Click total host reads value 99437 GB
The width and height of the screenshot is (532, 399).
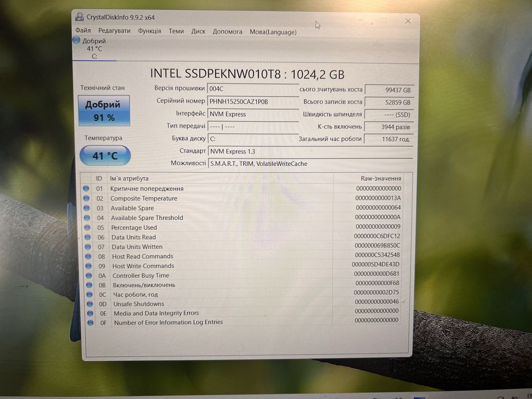coord(389,90)
